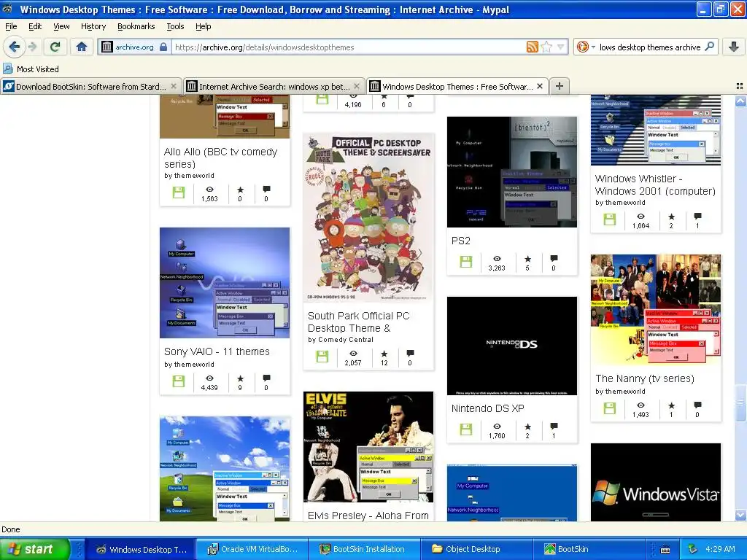Click The Nanny theme preview thumbnail
Image resolution: width=747 pixels, height=560 pixels.
click(656, 309)
